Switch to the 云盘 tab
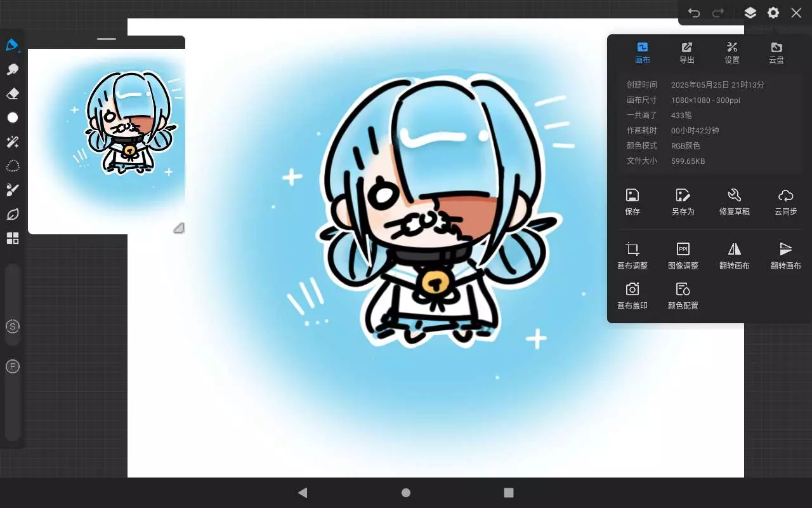812x508 pixels. click(776, 53)
